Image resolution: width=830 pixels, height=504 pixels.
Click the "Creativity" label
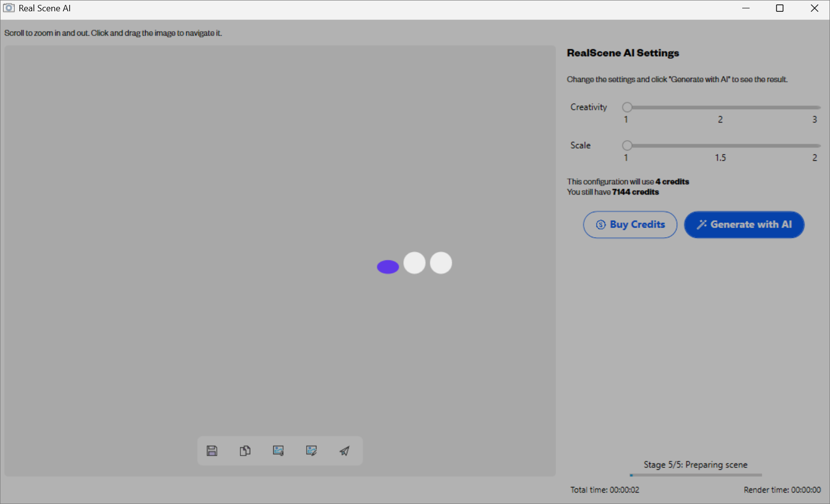[x=589, y=107]
